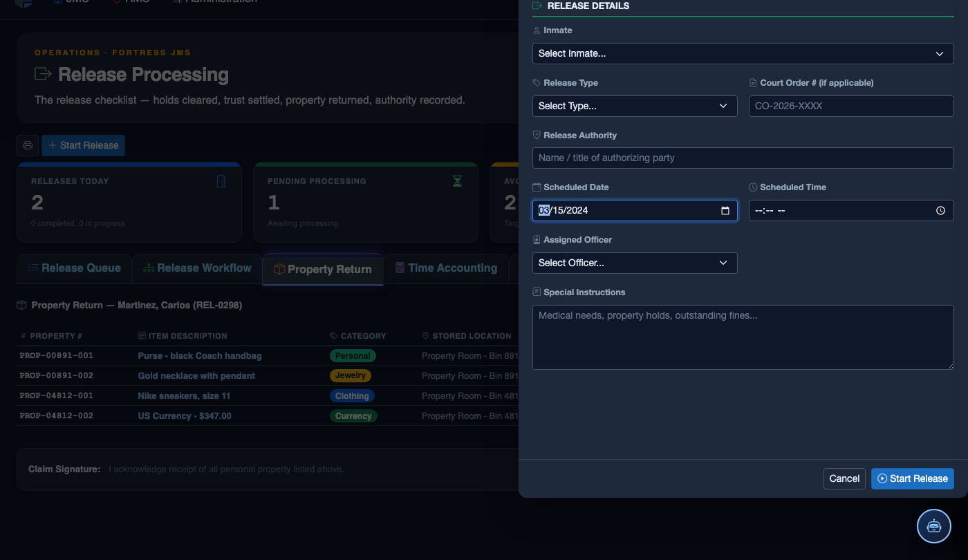Image resolution: width=968 pixels, height=560 pixels.
Task: Click property number PROP-00891-002
Action: pyautogui.click(x=57, y=375)
